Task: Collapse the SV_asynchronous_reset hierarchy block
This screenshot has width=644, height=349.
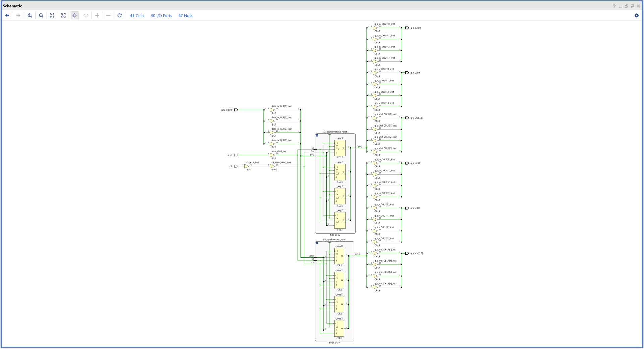Action: 317,135
